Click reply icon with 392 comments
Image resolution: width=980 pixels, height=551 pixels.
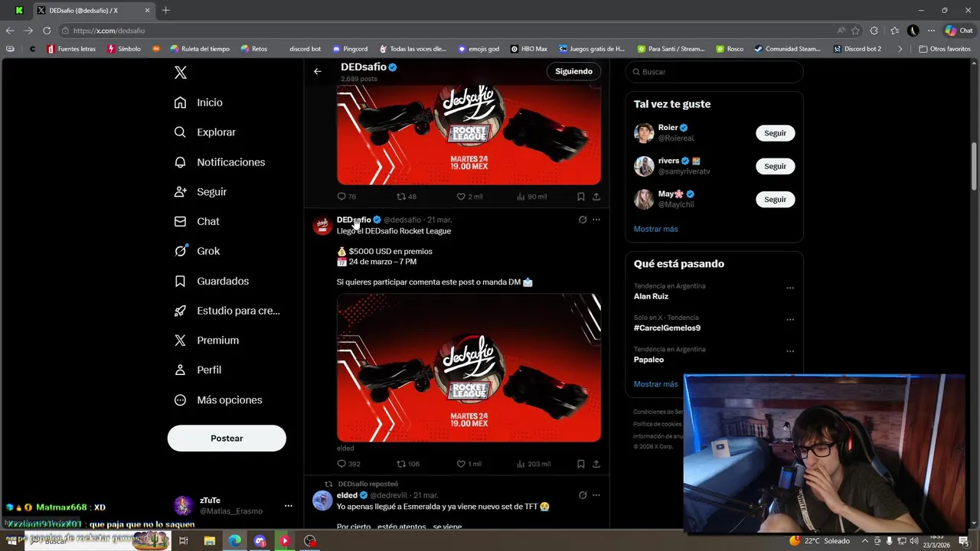click(x=341, y=464)
